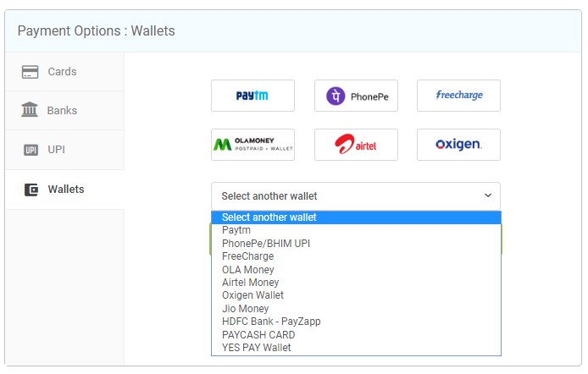
Task: Switch to the Cards payment tab
Action: pos(62,72)
